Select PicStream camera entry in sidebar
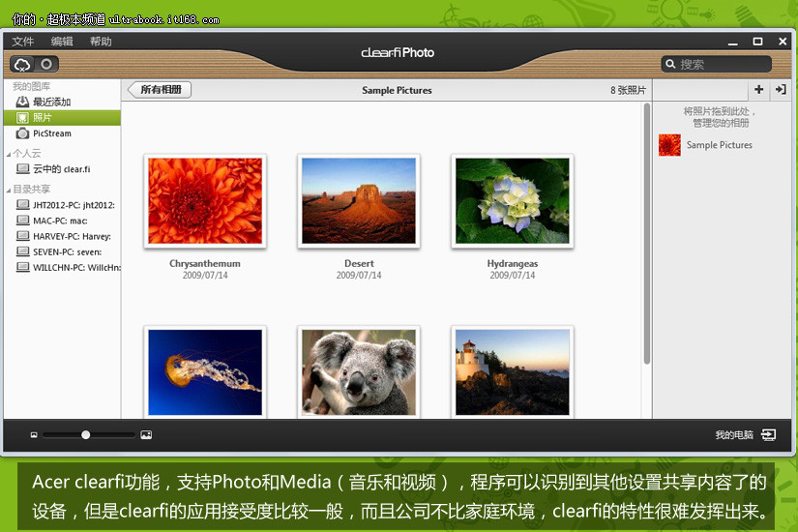Image resolution: width=798 pixels, height=532 pixels. 51,133
